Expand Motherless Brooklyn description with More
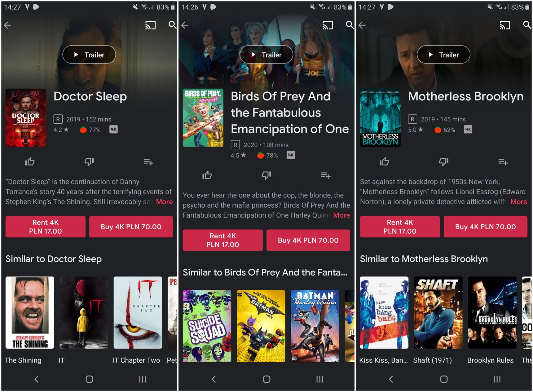The width and height of the screenshot is (533, 392). tap(519, 202)
